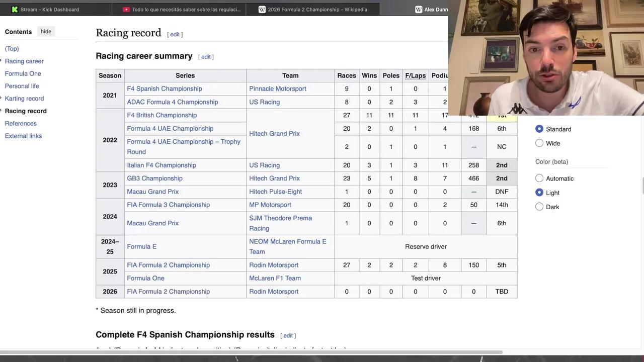Image resolution: width=644 pixels, height=362 pixels.
Task: Open the 2024 Macau Grand Prix link
Action: pyautogui.click(x=153, y=223)
